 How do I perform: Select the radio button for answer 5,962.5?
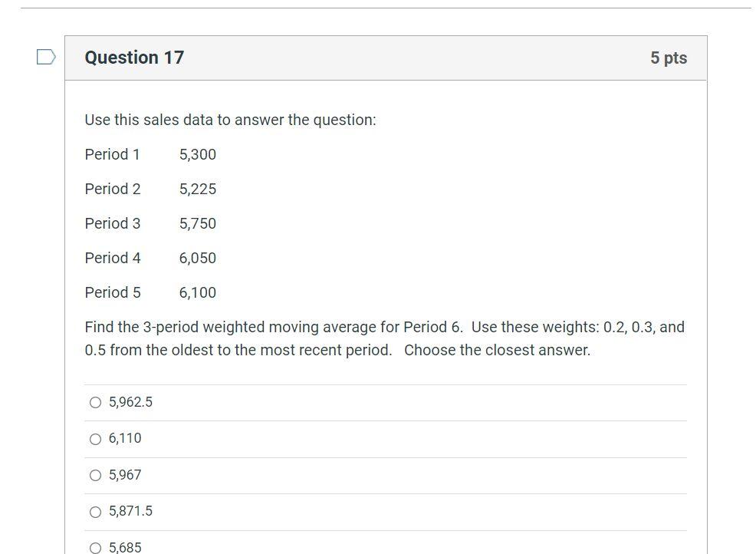pyautogui.click(x=95, y=401)
